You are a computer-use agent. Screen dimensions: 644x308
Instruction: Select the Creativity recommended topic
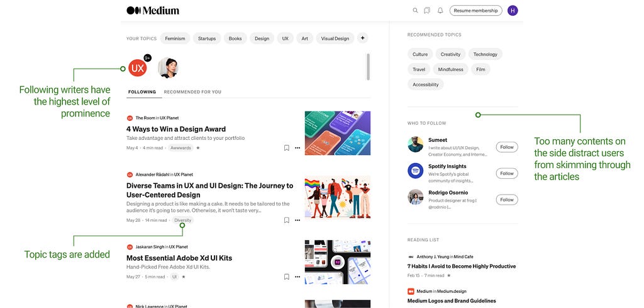pyautogui.click(x=450, y=54)
